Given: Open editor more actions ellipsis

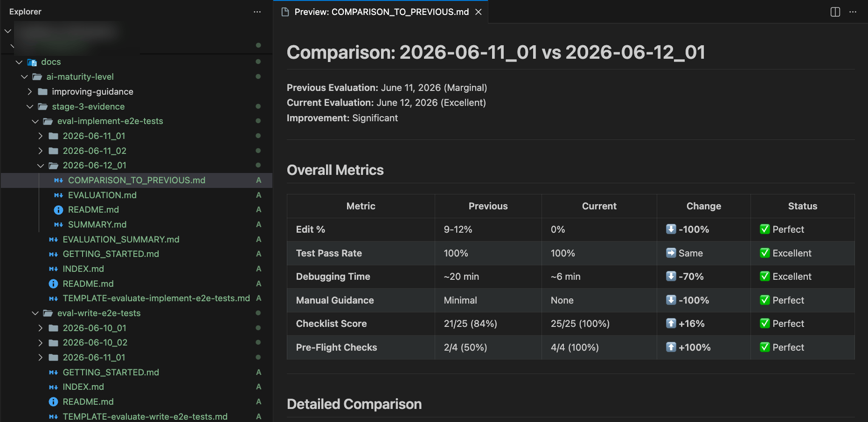Looking at the screenshot, I should pyautogui.click(x=853, y=12).
